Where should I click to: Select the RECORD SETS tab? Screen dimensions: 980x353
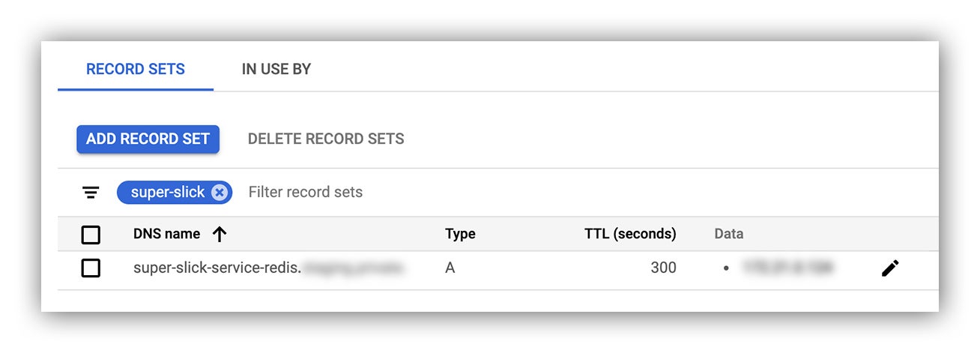click(x=136, y=70)
